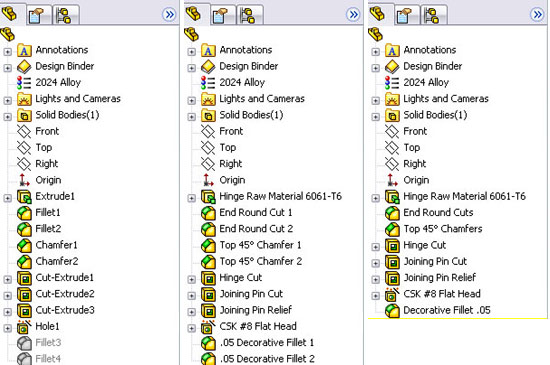The width and height of the screenshot is (550, 365).
Task: Expand Design Binder in the left panel
Action: coord(7,68)
